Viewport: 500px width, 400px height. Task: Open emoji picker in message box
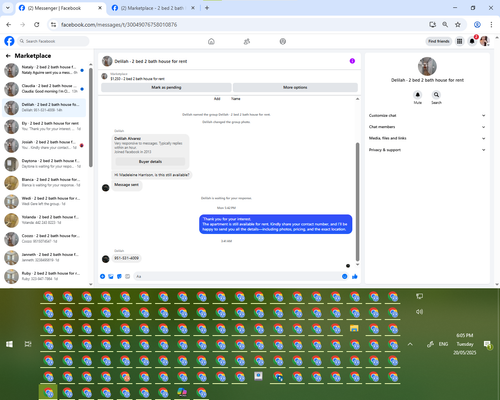[x=345, y=276]
